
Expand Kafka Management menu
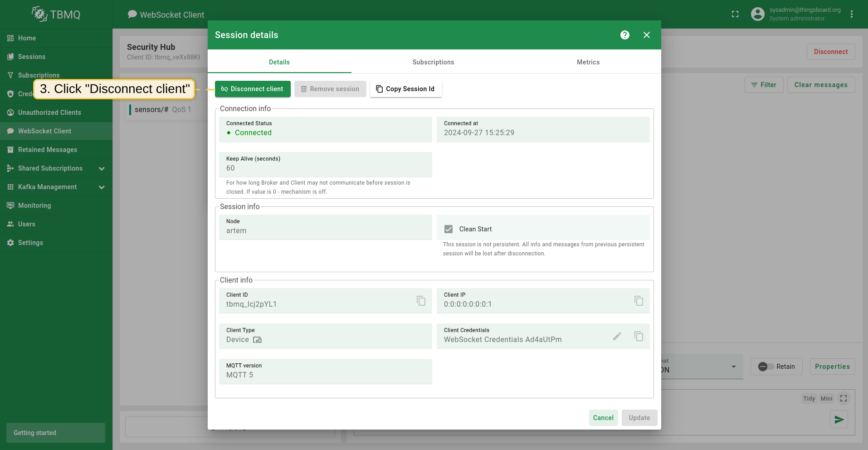[102, 187]
